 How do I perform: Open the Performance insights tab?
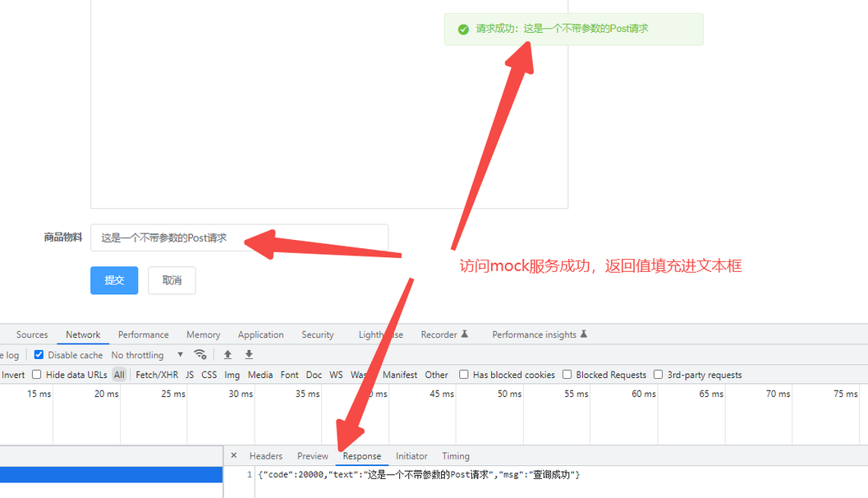pos(540,334)
